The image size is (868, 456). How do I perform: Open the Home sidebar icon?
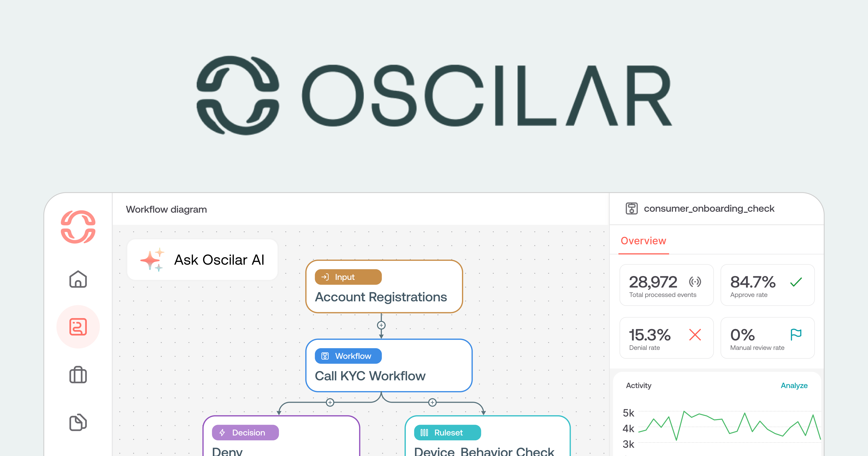pos(78,279)
